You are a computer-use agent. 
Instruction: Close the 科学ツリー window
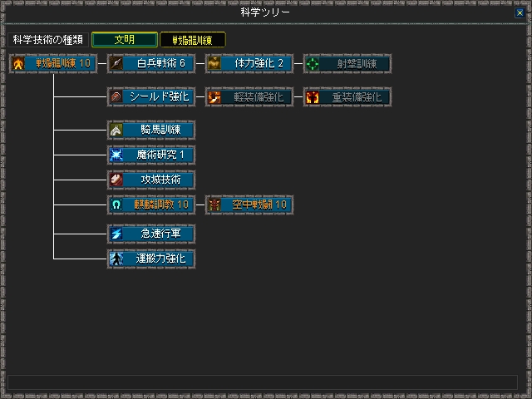pos(520,13)
